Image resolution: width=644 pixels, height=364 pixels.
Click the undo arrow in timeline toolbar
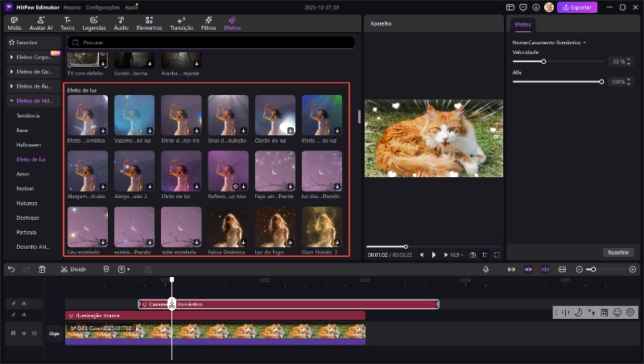[11, 269]
